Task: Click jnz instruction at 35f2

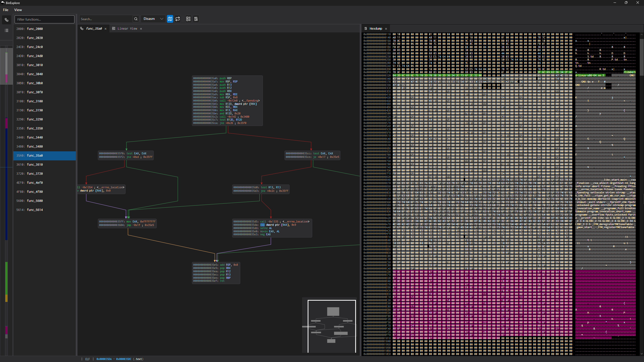Action: (x=126, y=157)
